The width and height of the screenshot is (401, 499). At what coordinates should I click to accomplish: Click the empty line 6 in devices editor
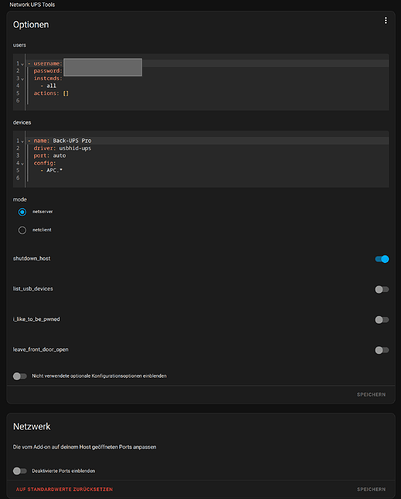(x=207, y=178)
